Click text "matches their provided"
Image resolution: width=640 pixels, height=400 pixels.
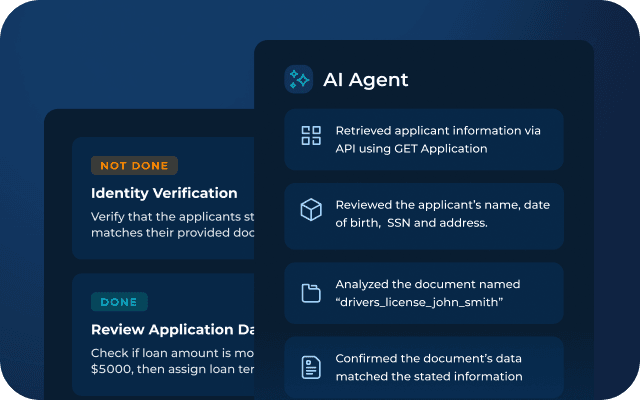click(x=160, y=233)
